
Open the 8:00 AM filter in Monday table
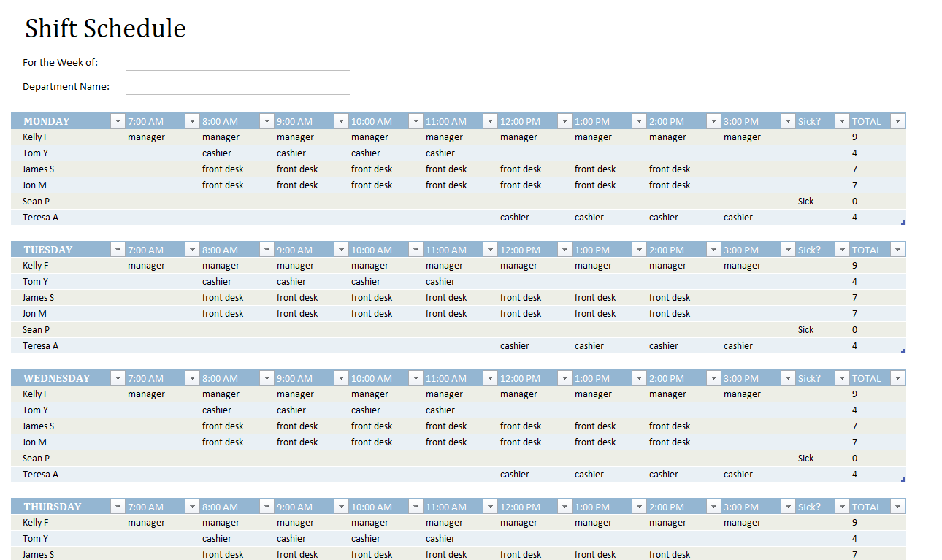(x=267, y=121)
